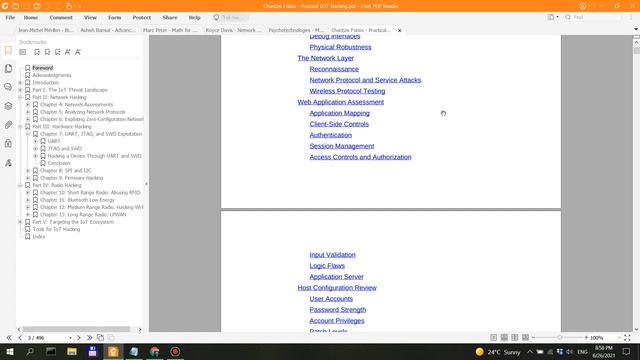Expand Chapter 4: Network Assessments
Viewport: 640px width, 360px height.
tap(28, 104)
